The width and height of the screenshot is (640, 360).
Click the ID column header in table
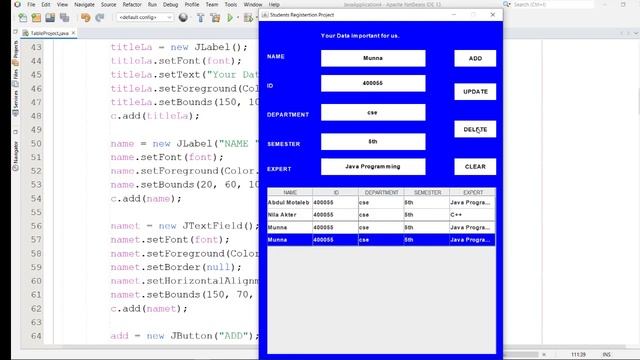(x=336, y=192)
